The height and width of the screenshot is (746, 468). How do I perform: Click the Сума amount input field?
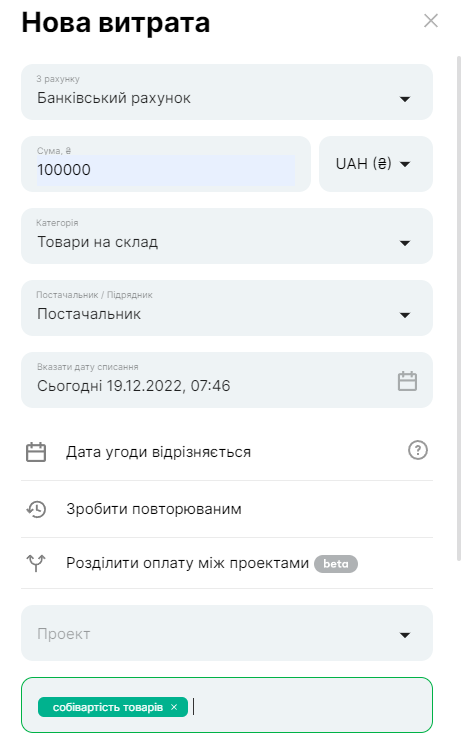click(x=166, y=164)
